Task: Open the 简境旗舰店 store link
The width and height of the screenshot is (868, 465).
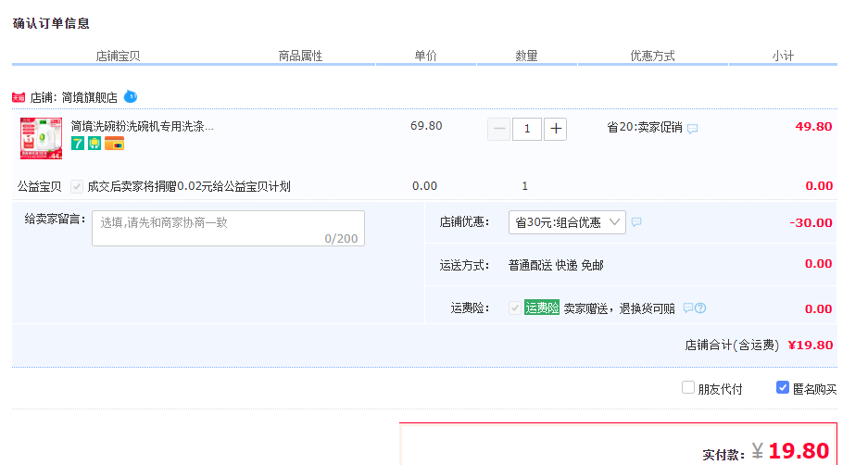Action: tap(89, 98)
